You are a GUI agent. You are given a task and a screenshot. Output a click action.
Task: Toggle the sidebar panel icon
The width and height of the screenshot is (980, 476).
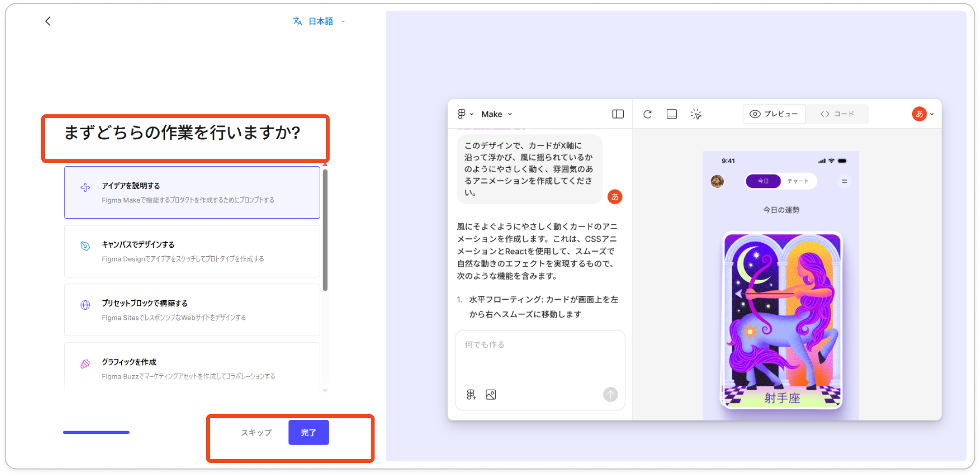(618, 114)
